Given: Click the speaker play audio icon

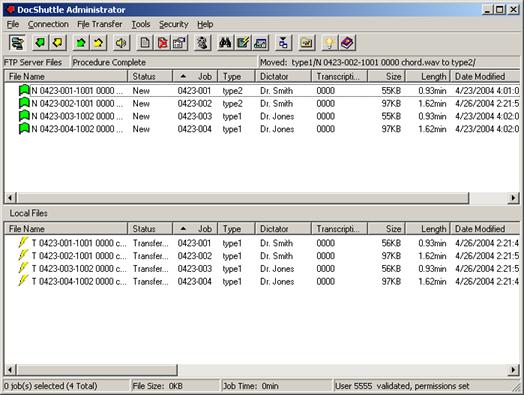Looking at the screenshot, I should [x=121, y=43].
